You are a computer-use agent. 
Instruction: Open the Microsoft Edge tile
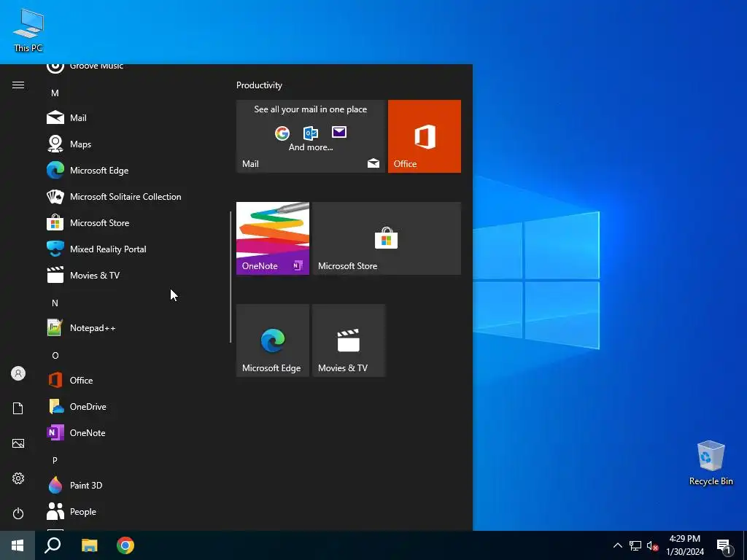(273, 341)
